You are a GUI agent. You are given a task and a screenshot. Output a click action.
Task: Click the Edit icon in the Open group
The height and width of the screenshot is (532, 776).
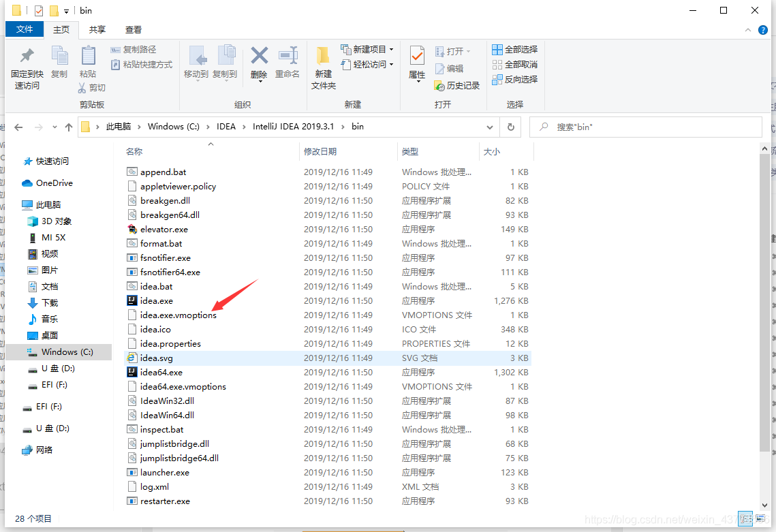(x=440, y=69)
